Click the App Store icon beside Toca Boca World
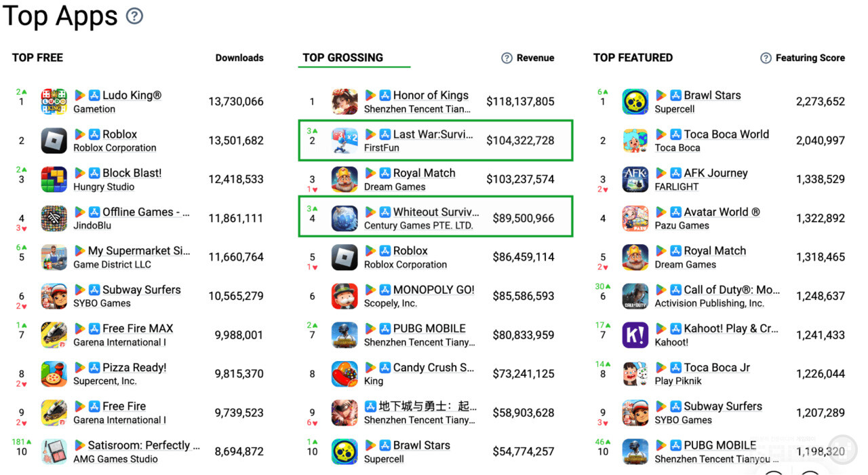The width and height of the screenshot is (868, 475). tap(676, 134)
